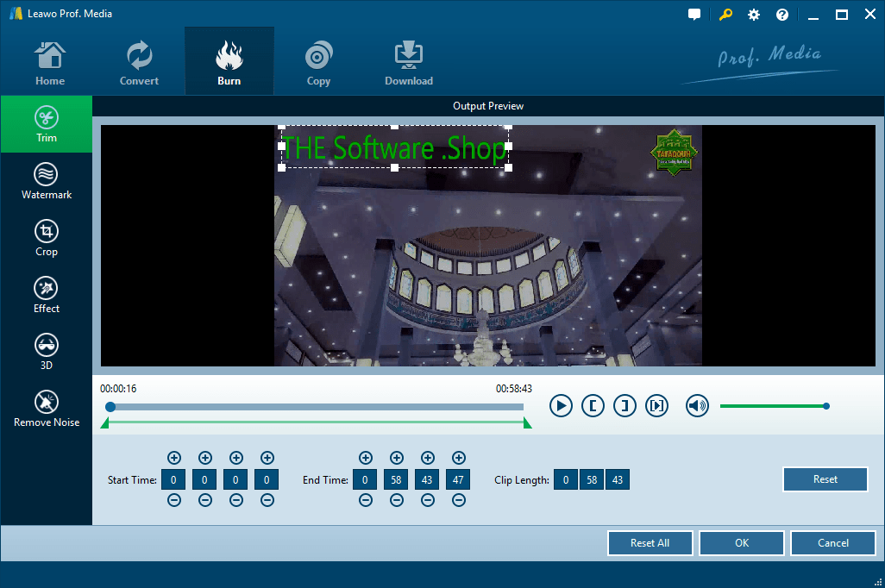Increase Start Time minutes with plus
This screenshot has width=885, height=588.
pos(205,458)
